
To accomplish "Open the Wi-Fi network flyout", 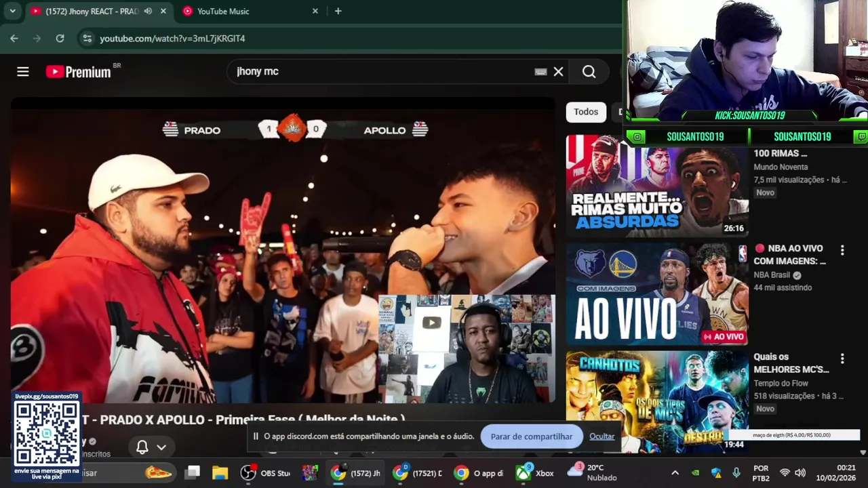I will [785, 473].
